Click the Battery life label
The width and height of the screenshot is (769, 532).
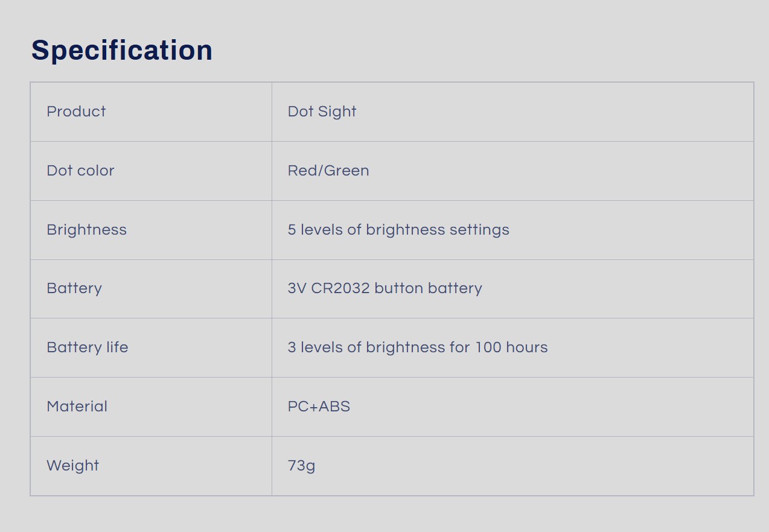point(88,347)
